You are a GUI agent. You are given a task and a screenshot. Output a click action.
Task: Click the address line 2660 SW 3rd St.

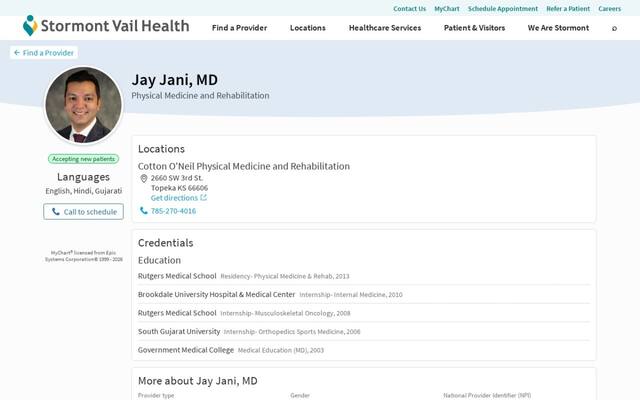[x=177, y=178]
